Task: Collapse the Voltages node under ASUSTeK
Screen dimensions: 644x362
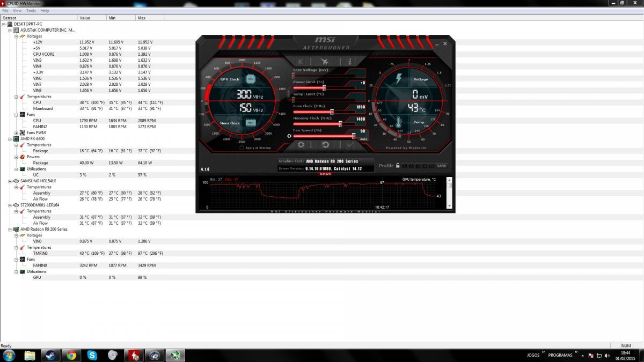Action: [16, 36]
